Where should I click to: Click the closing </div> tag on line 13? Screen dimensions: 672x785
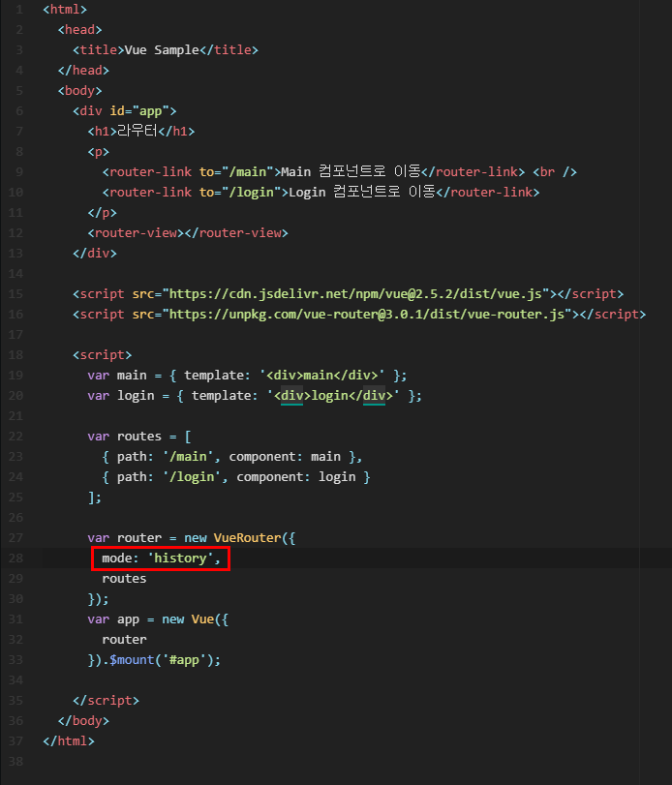pyautogui.click(x=95, y=254)
